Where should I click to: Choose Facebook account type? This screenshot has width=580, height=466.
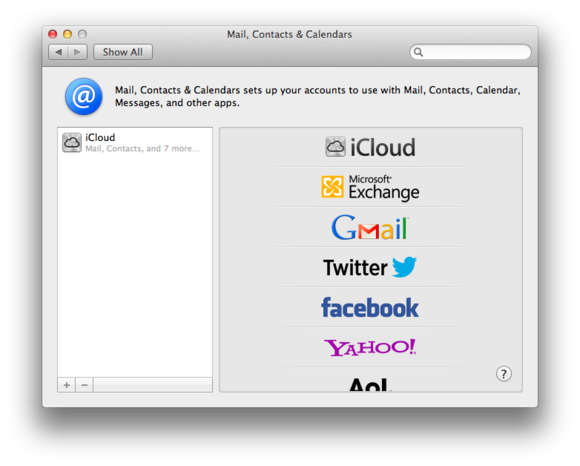[370, 307]
